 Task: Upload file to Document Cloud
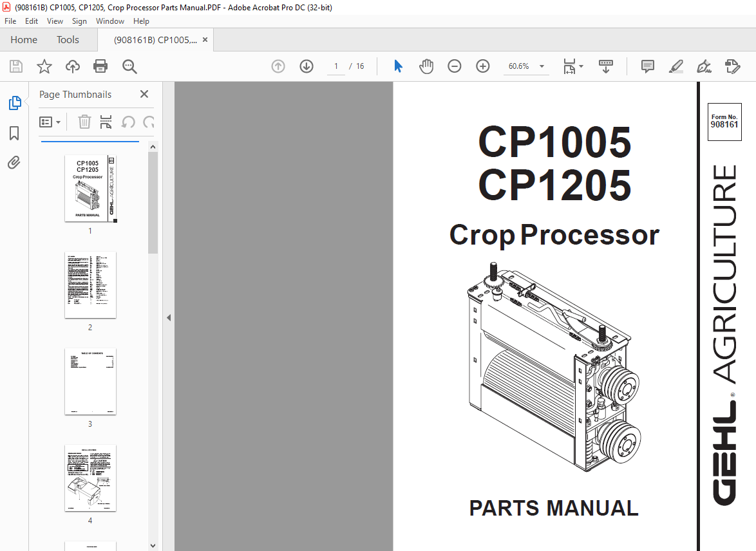pyautogui.click(x=73, y=66)
